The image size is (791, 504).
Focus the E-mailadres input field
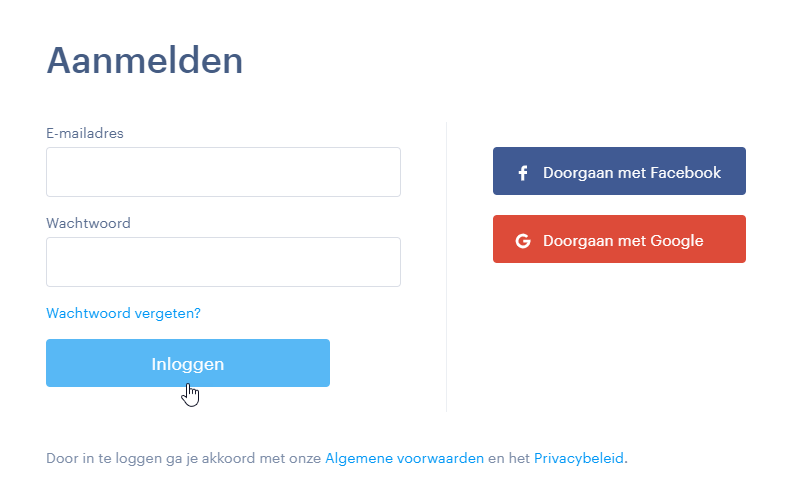pos(223,172)
